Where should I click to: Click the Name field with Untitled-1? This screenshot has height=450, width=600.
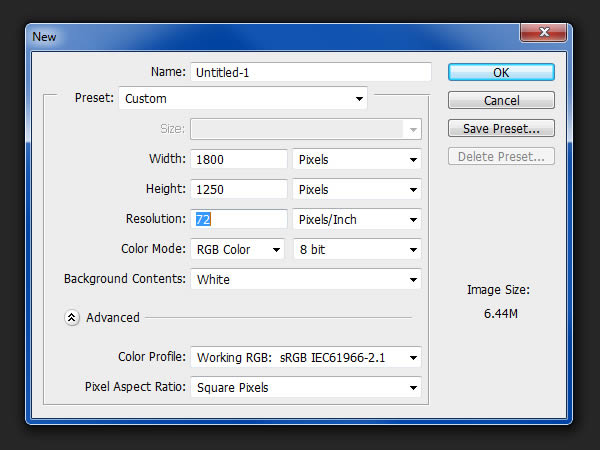tap(311, 72)
